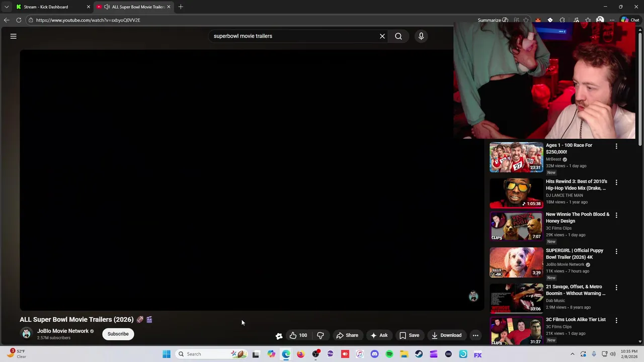Open SUPERGIRL Official Puppy Bowl Trailer title
The height and width of the screenshot is (362, 644).
575,254
